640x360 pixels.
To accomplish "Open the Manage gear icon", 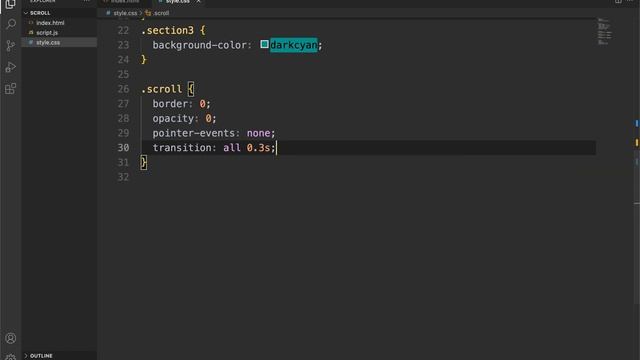I will [11, 357].
